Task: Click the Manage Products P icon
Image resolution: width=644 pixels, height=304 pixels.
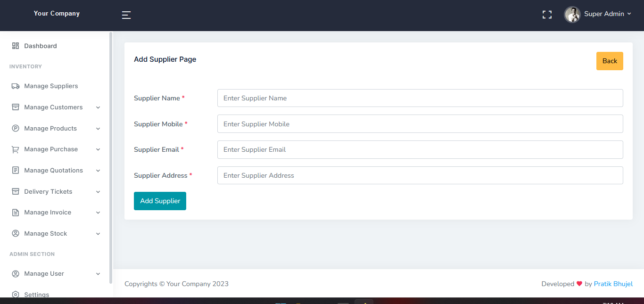Action: [x=16, y=128]
